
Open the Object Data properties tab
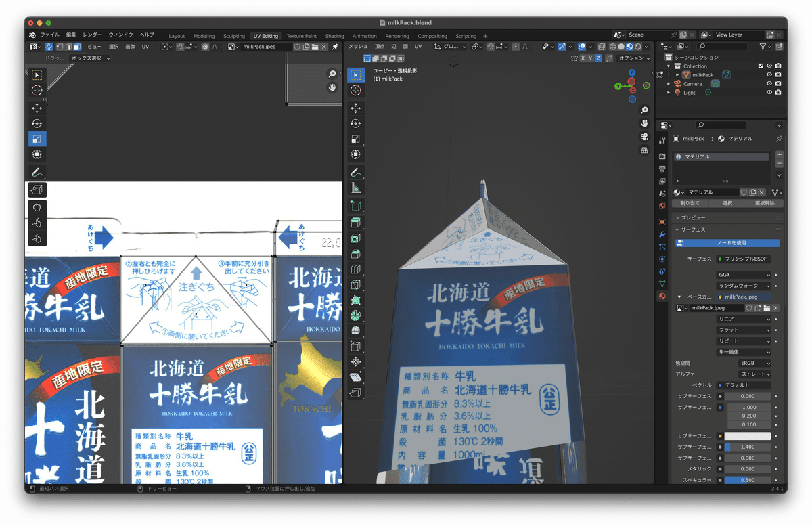point(662,284)
